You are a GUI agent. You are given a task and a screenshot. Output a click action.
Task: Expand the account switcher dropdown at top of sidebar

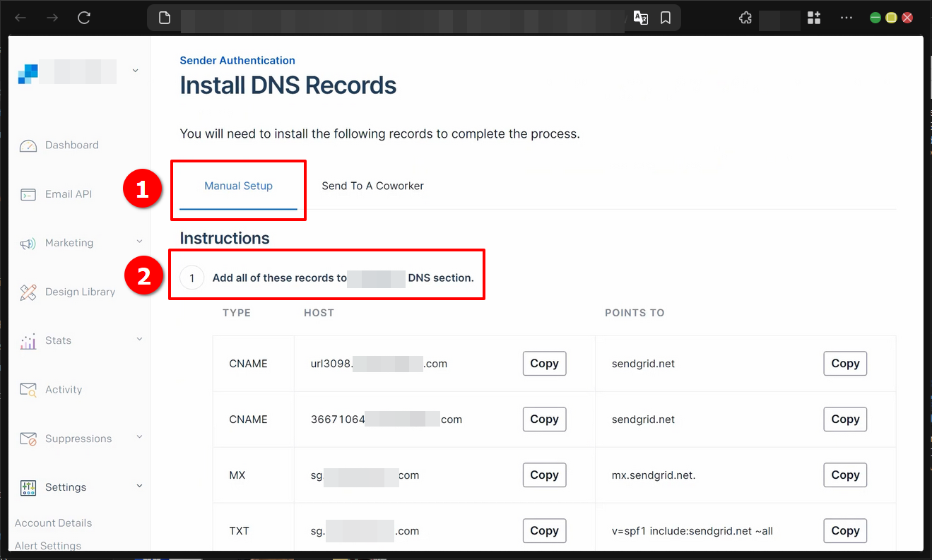click(135, 71)
